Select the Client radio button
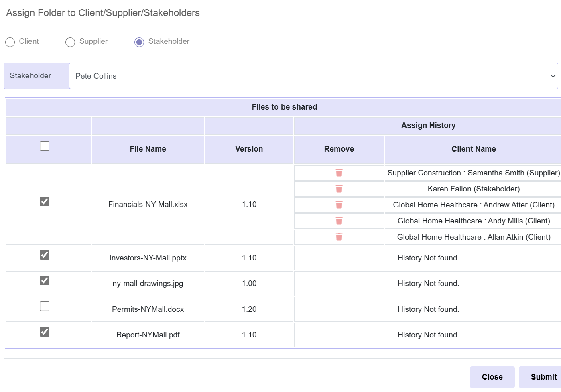Screen dimensions: 561x392 10,42
